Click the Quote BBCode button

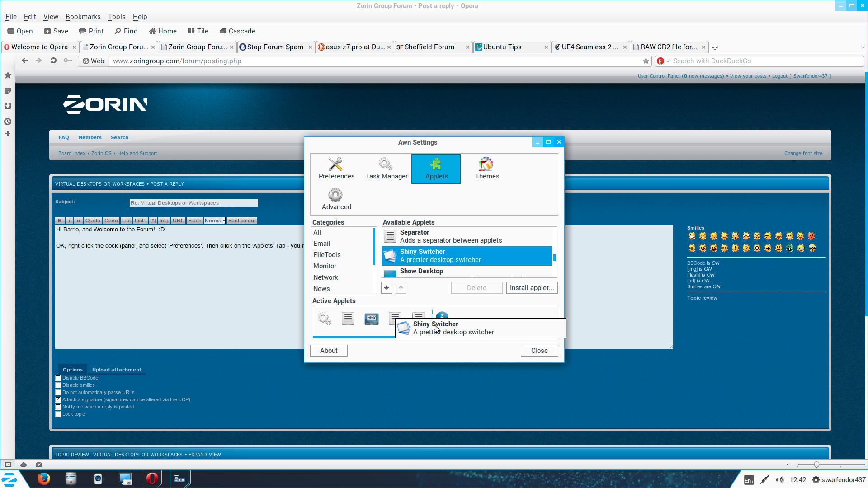tap(93, 221)
